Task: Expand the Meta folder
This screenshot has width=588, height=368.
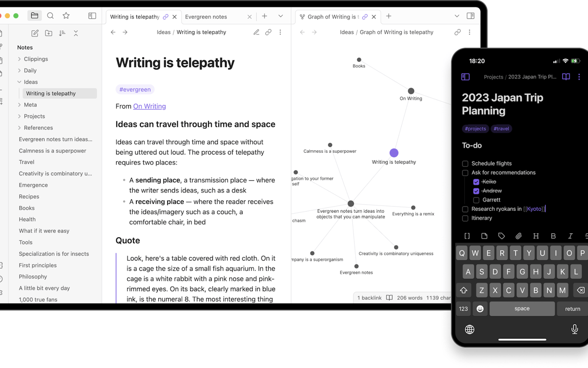Action: point(19,104)
